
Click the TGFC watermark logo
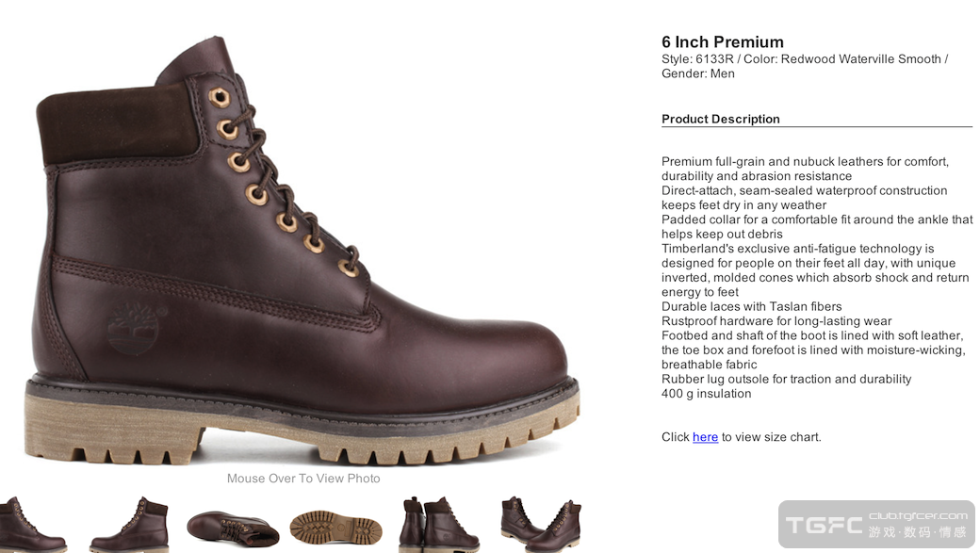click(824, 525)
